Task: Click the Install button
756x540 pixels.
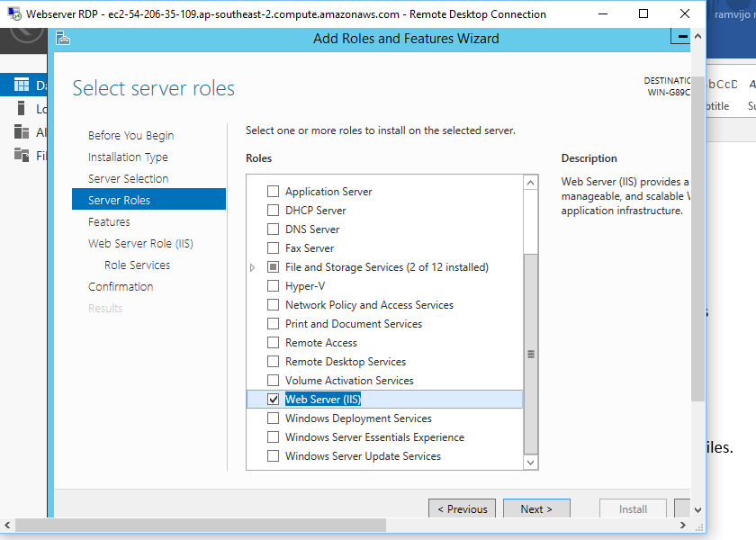Action: (x=633, y=508)
